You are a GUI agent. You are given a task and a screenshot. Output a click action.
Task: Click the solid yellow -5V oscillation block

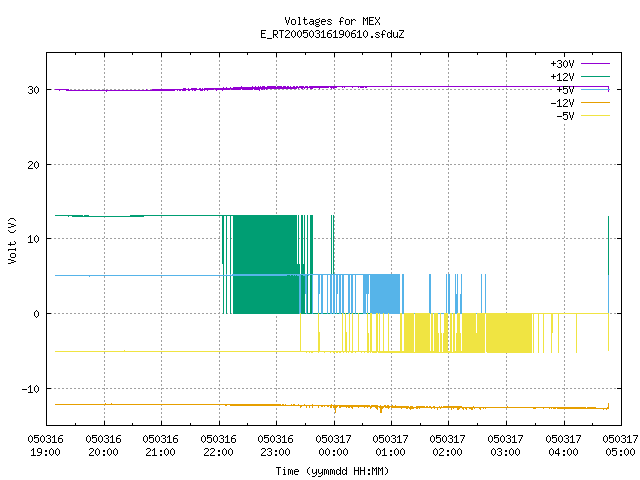point(509,333)
